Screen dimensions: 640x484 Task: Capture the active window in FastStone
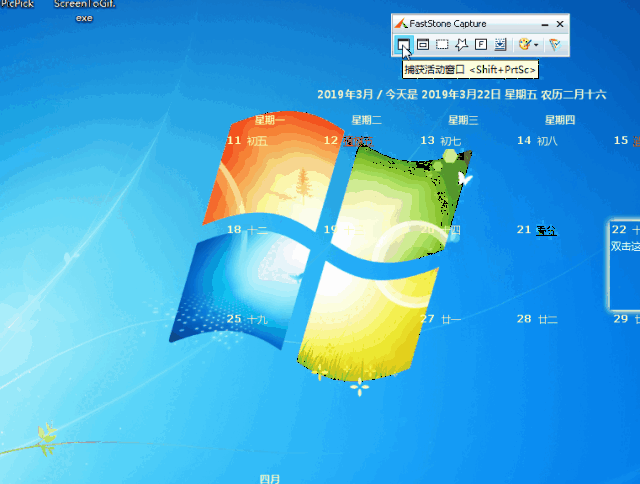click(403, 44)
